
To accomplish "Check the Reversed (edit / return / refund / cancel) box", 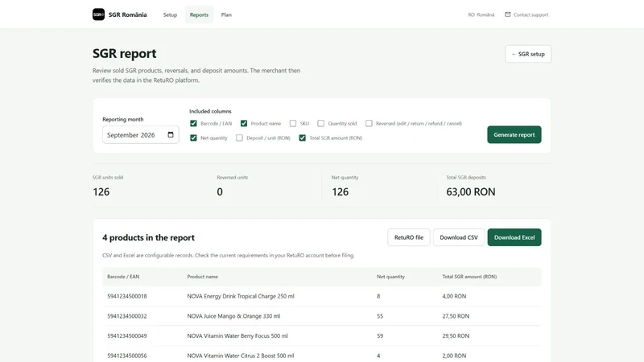I will click(369, 123).
